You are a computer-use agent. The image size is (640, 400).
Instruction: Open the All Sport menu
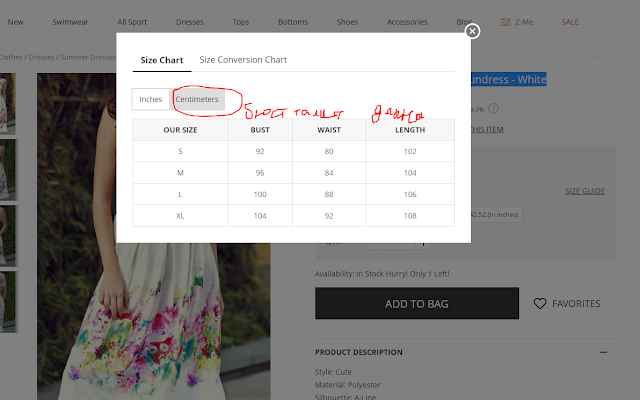click(132, 22)
